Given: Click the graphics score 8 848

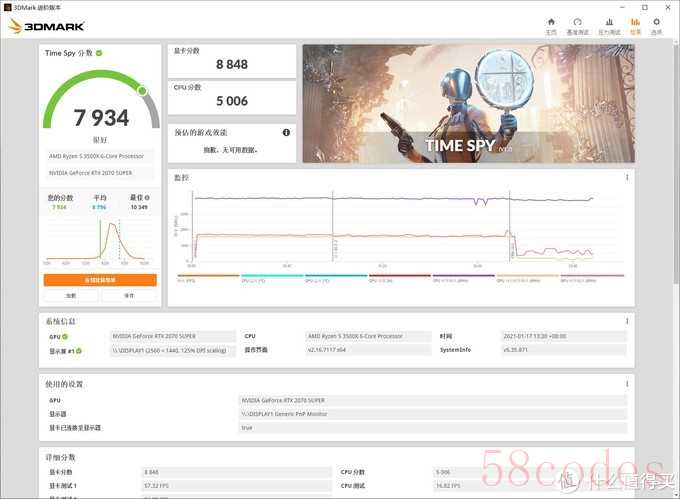Looking at the screenshot, I should pyautogui.click(x=232, y=65).
